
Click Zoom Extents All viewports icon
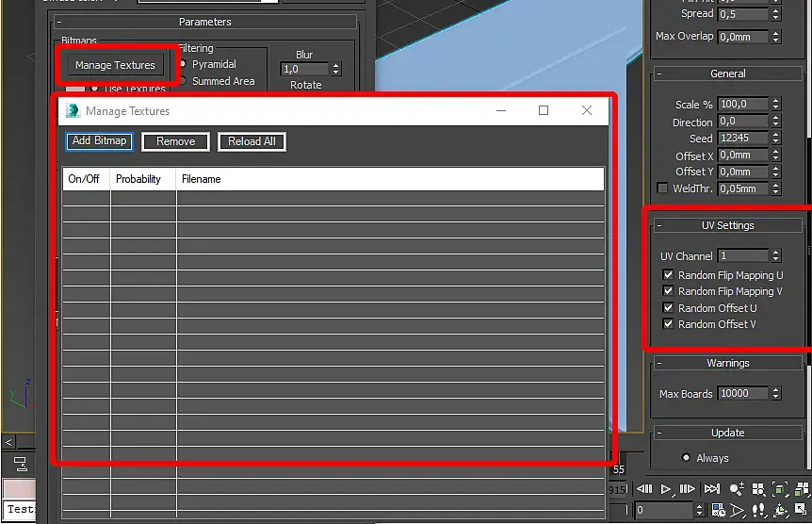(x=802, y=489)
